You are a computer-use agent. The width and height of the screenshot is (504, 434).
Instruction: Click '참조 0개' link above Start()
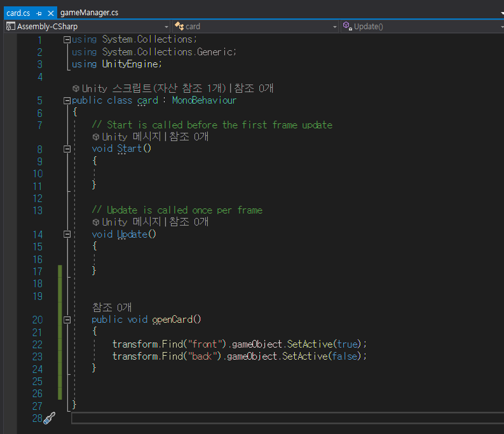click(x=189, y=137)
